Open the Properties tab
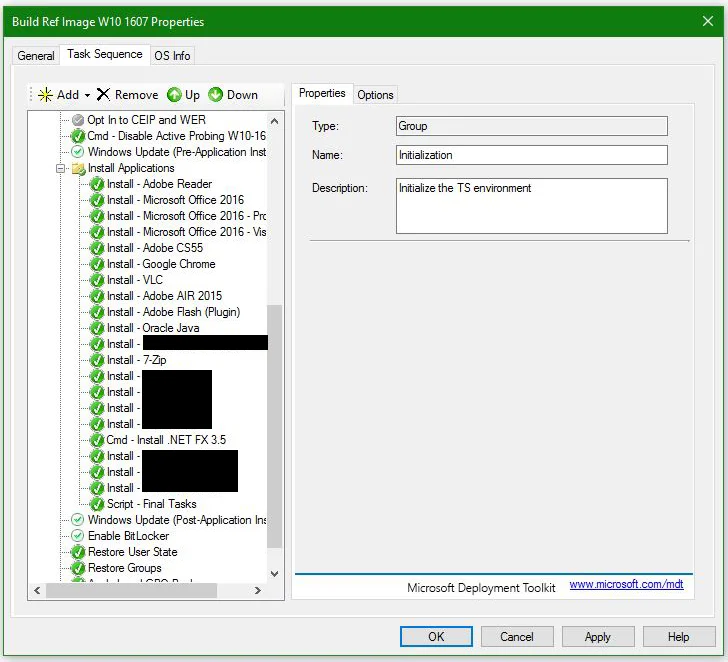Viewport: 728px width, 662px height. point(322,93)
